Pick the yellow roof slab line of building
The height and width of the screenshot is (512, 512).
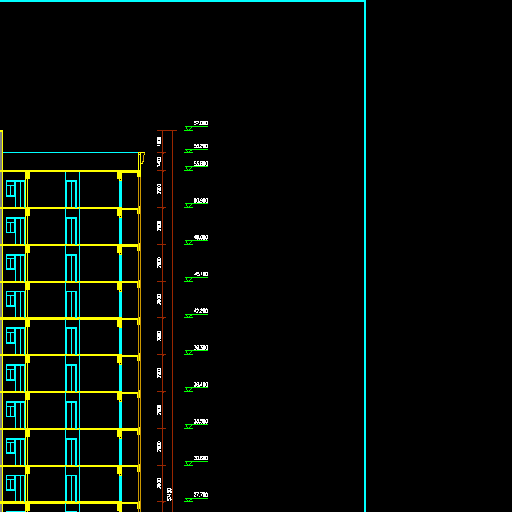(70, 171)
